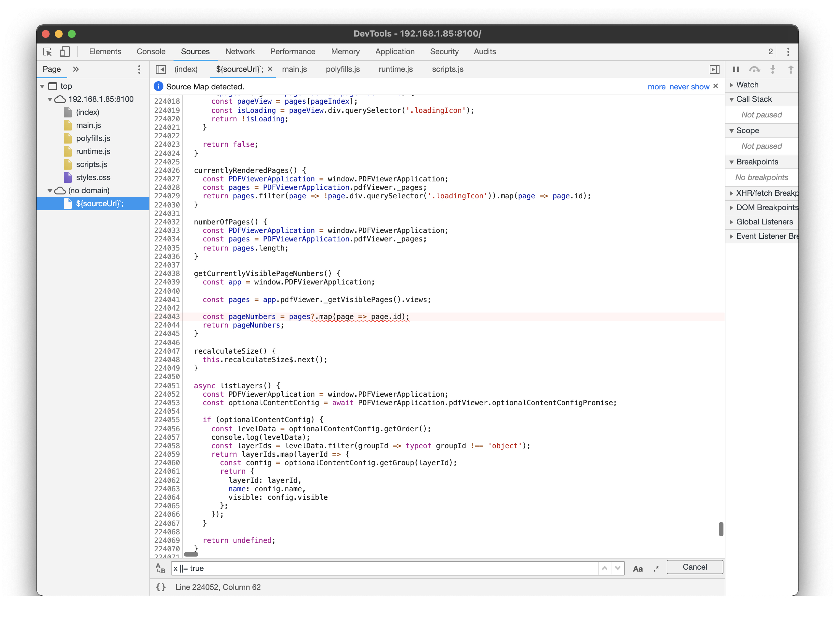Click the pretty-print curly braces icon

(x=161, y=588)
